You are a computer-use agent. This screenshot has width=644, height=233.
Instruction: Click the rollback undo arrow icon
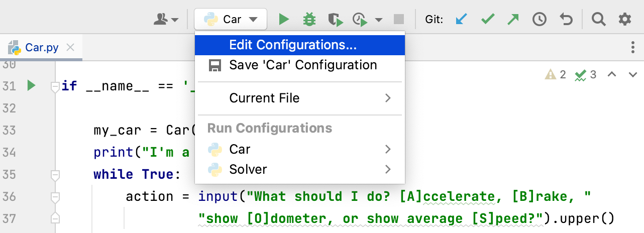pyautogui.click(x=566, y=20)
